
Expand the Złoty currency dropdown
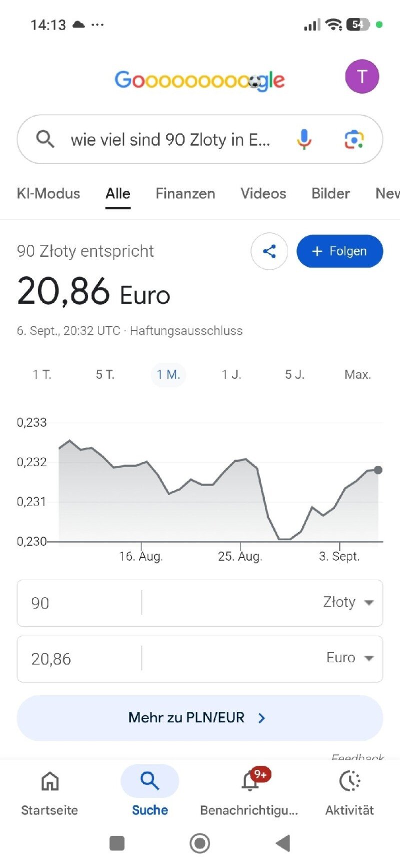[369, 603]
